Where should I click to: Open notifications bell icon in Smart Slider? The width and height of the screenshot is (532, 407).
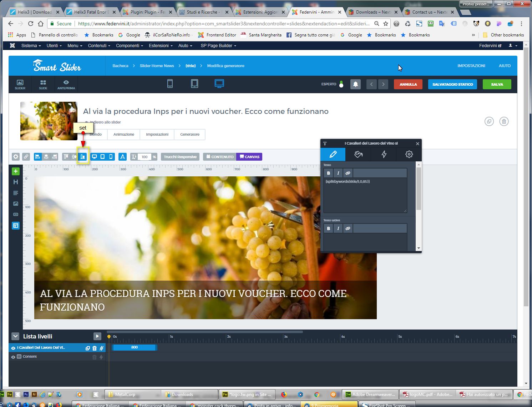coord(355,84)
